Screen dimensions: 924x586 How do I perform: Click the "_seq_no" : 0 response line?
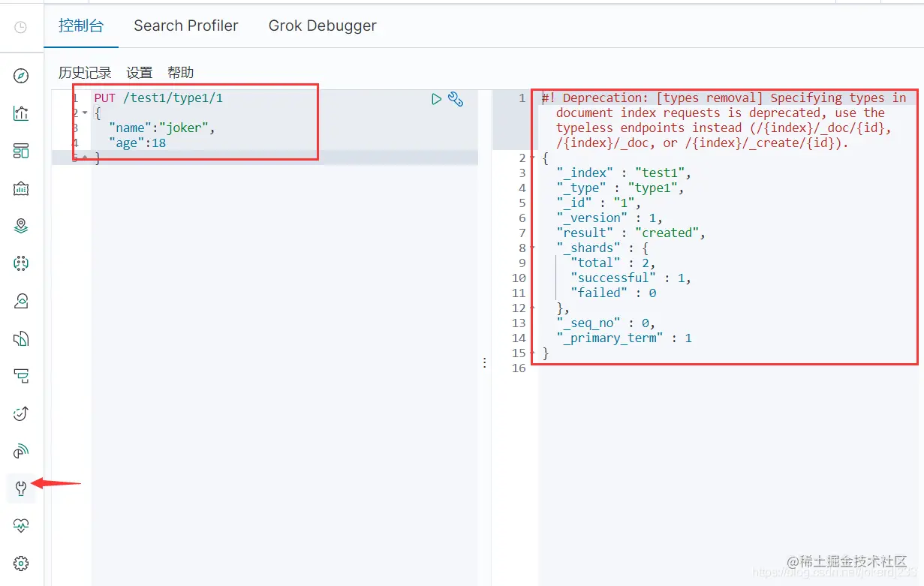606,323
